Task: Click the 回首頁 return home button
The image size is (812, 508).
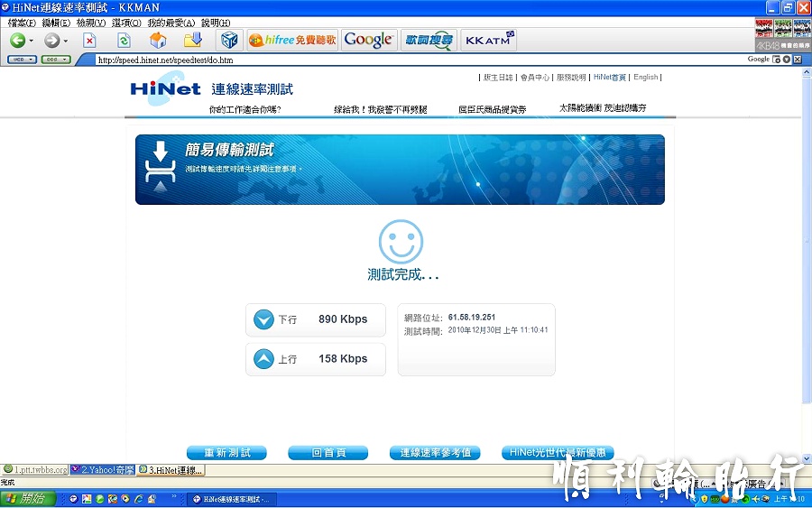Action: [328, 453]
